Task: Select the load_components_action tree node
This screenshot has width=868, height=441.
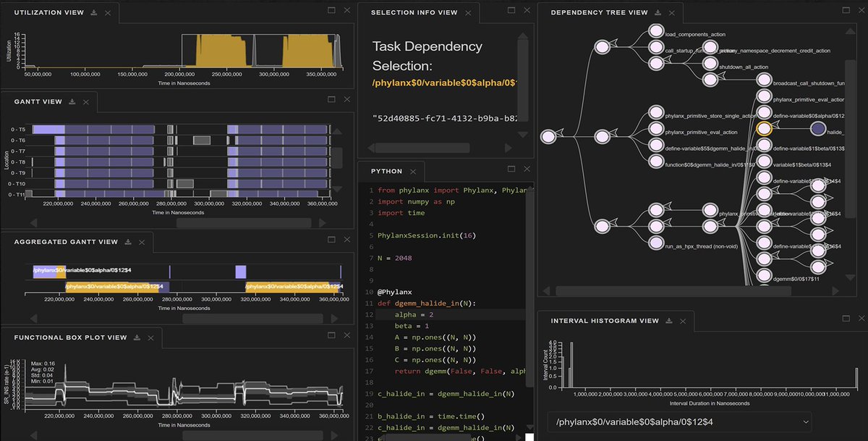Action: [656, 32]
